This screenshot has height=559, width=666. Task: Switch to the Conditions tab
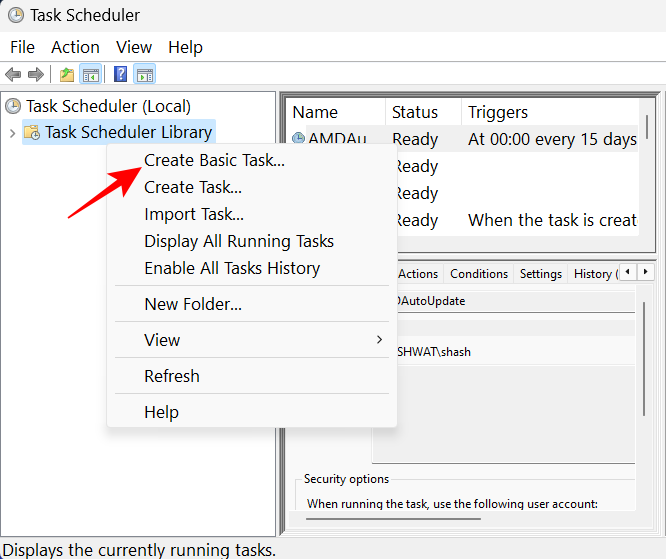(x=479, y=274)
